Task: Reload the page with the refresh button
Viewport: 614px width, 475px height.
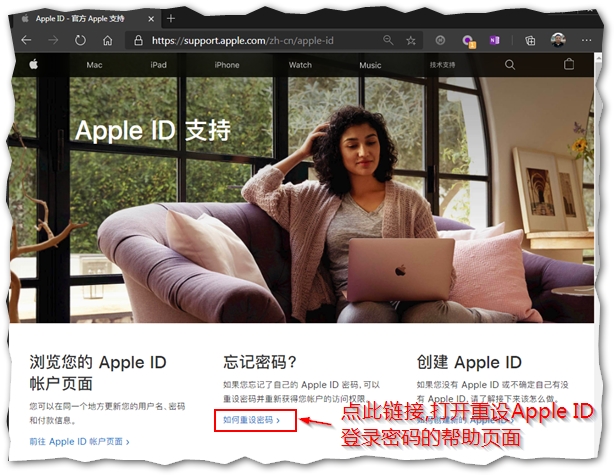Action: pos(81,41)
